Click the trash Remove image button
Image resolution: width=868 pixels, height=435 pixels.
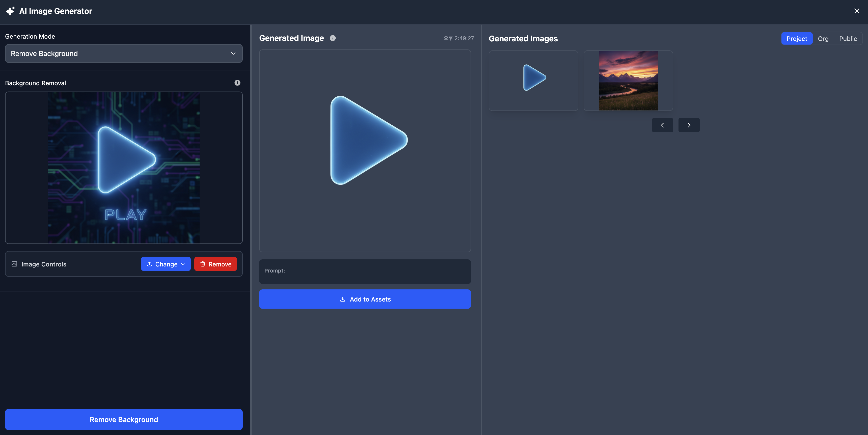(215, 264)
